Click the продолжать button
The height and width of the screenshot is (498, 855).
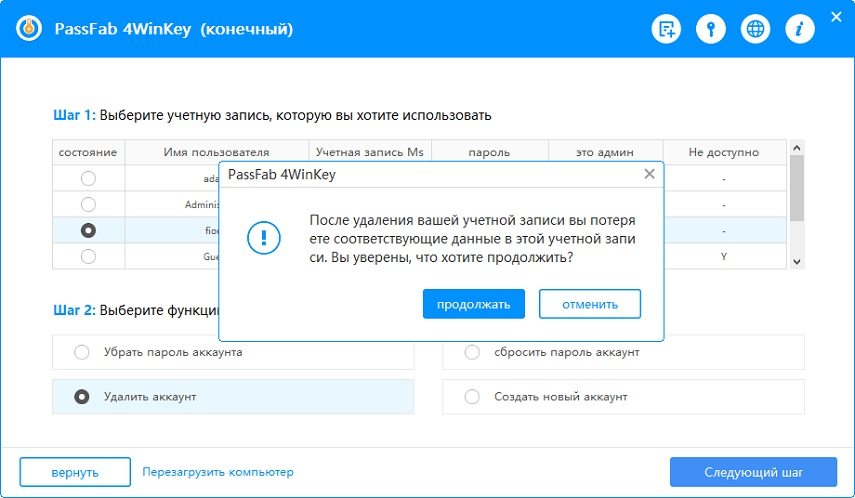click(474, 304)
